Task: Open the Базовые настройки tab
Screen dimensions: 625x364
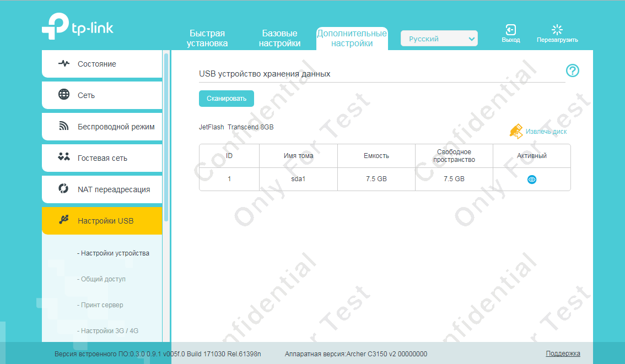Action: [279, 39]
